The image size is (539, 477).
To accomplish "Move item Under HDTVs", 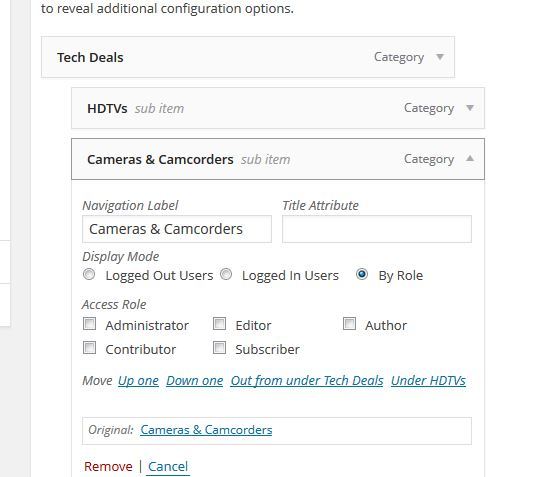I will [x=428, y=381].
